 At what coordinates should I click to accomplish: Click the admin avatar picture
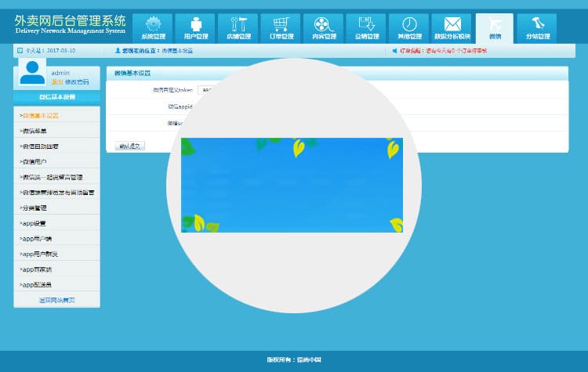coord(32,72)
